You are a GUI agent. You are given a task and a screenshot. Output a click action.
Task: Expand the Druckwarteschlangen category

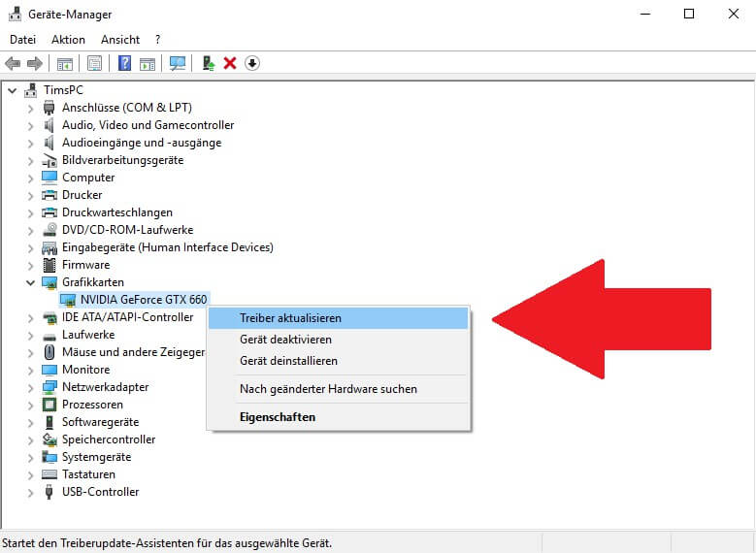click(30, 212)
